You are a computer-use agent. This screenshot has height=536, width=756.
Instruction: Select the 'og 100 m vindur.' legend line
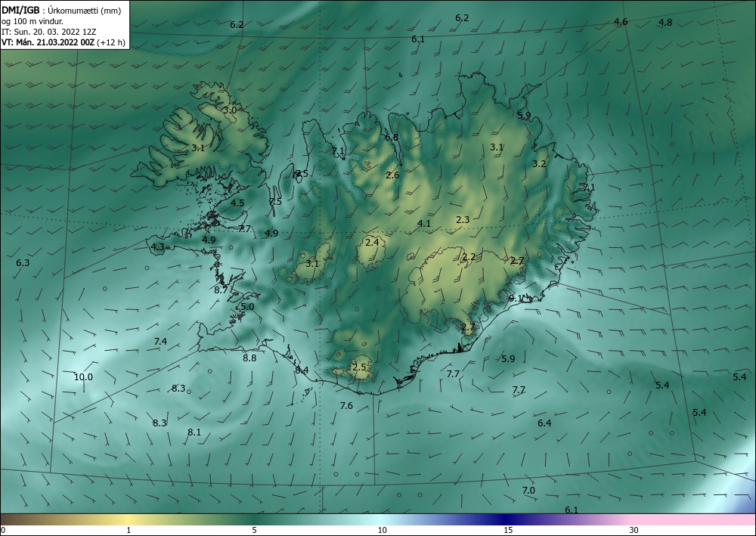33,21
